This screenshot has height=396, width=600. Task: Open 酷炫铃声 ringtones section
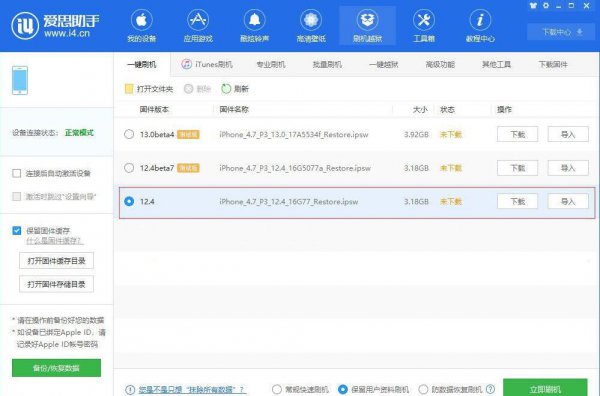click(254, 26)
